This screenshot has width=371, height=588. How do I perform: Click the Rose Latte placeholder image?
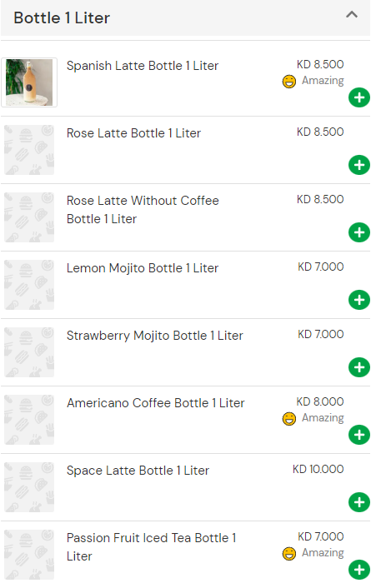pos(29,150)
